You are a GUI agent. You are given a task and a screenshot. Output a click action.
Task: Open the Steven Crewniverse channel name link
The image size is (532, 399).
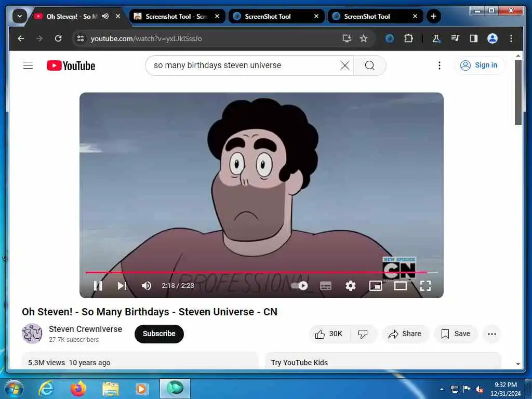coord(85,329)
